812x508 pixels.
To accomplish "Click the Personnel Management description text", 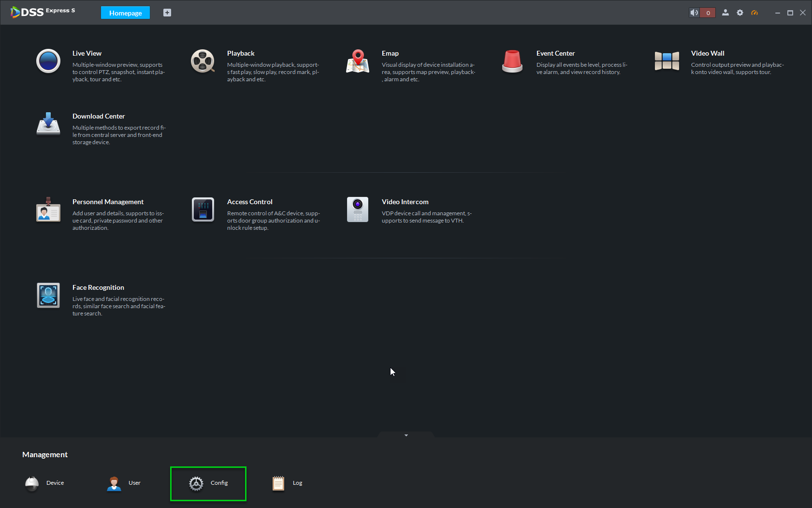I will pos(118,221).
